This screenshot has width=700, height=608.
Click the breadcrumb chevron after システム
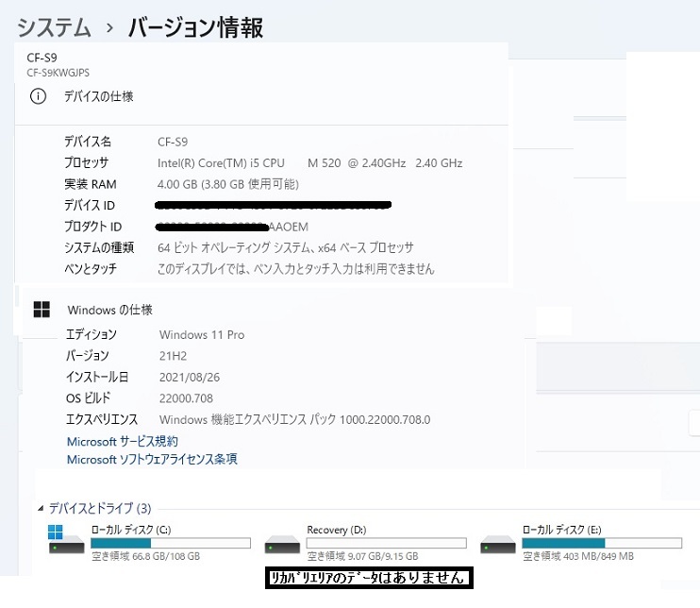109,28
